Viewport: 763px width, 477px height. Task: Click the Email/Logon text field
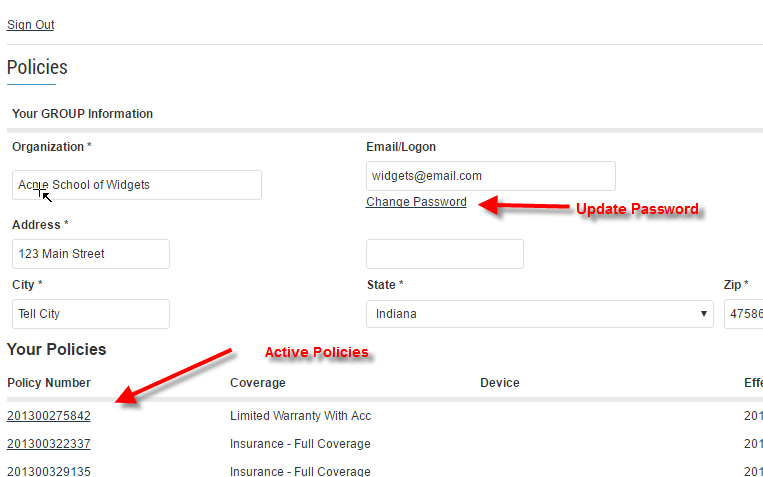click(x=490, y=176)
